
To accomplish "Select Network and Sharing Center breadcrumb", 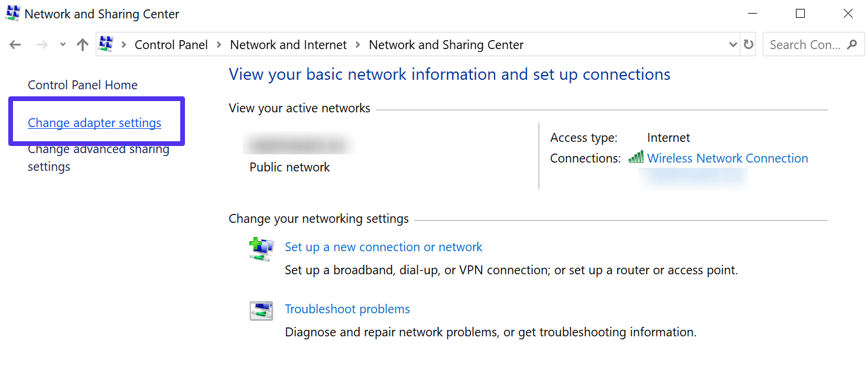I will (446, 44).
